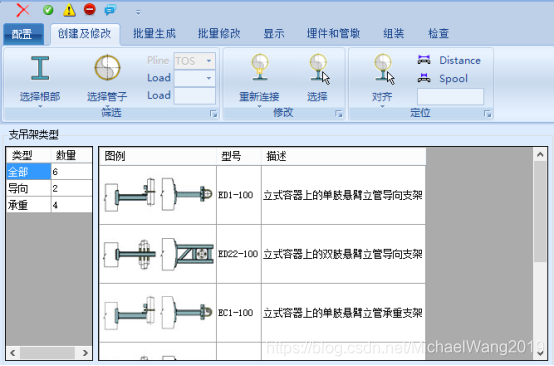Open the first Load dropdown

(x=194, y=78)
